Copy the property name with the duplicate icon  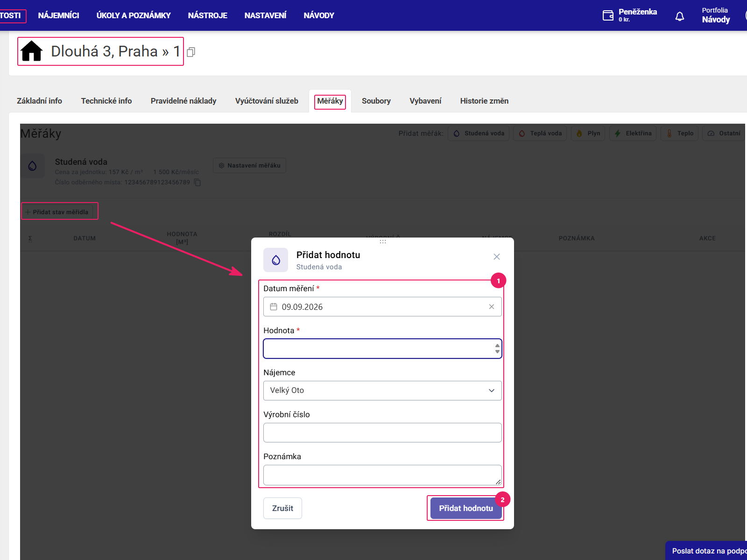click(x=191, y=52)
